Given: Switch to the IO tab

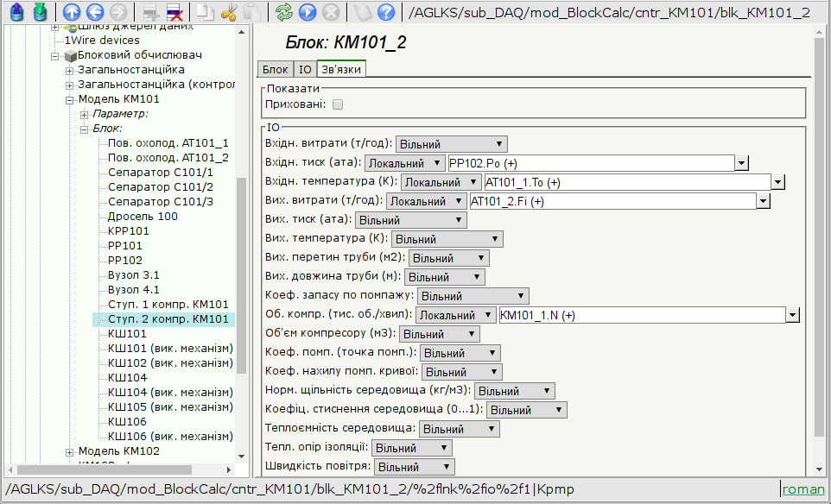Looking at the screenshot, I should [x=305, y=69].
